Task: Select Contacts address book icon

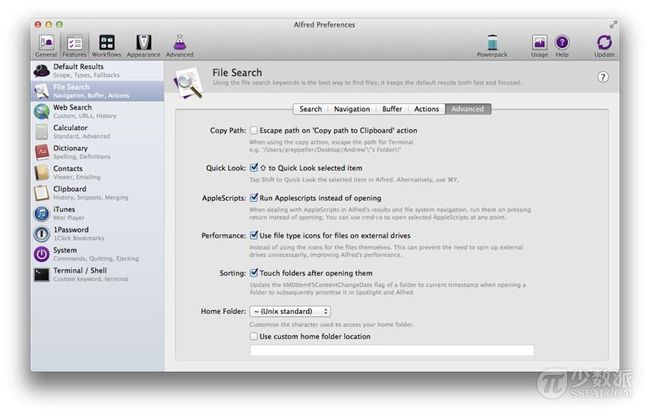Action: point(41,172)
